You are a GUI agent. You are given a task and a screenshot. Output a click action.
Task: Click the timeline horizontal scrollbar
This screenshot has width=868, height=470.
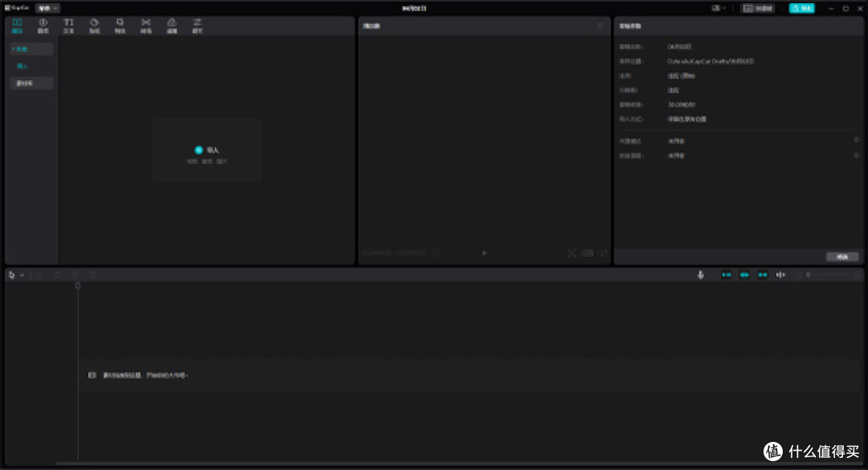pos(460,464)
